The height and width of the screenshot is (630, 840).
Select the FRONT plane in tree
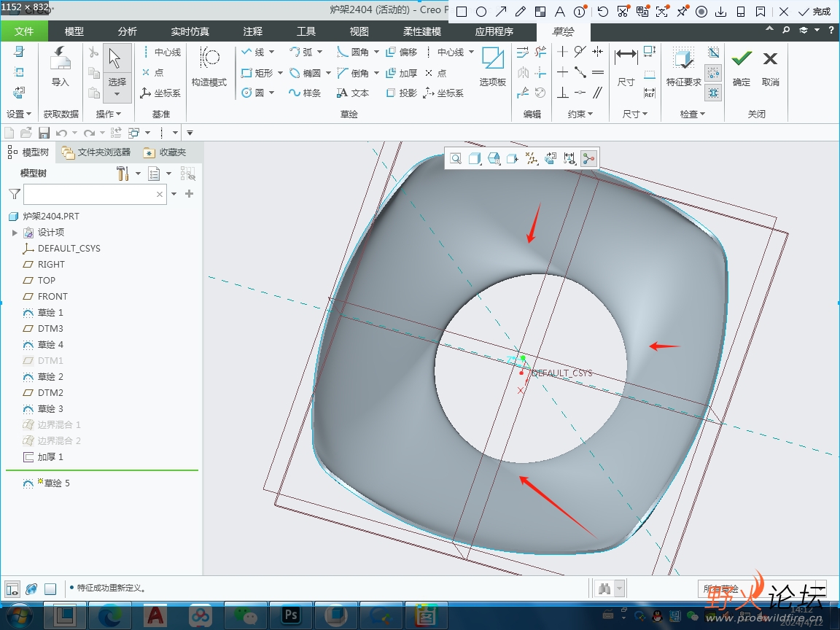45,296
